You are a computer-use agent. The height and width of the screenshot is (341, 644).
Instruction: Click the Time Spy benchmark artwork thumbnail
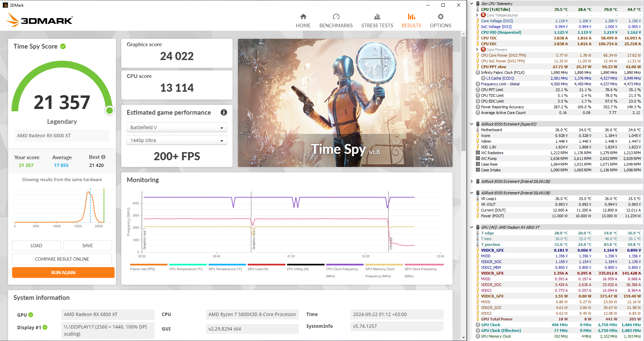point(345,103)
